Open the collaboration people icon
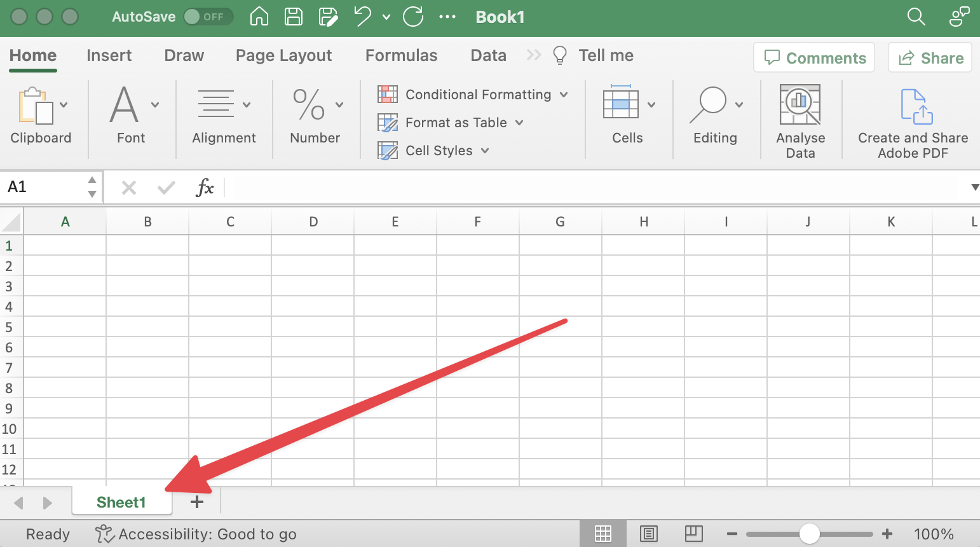980x547 pixels. coord(959,17)
